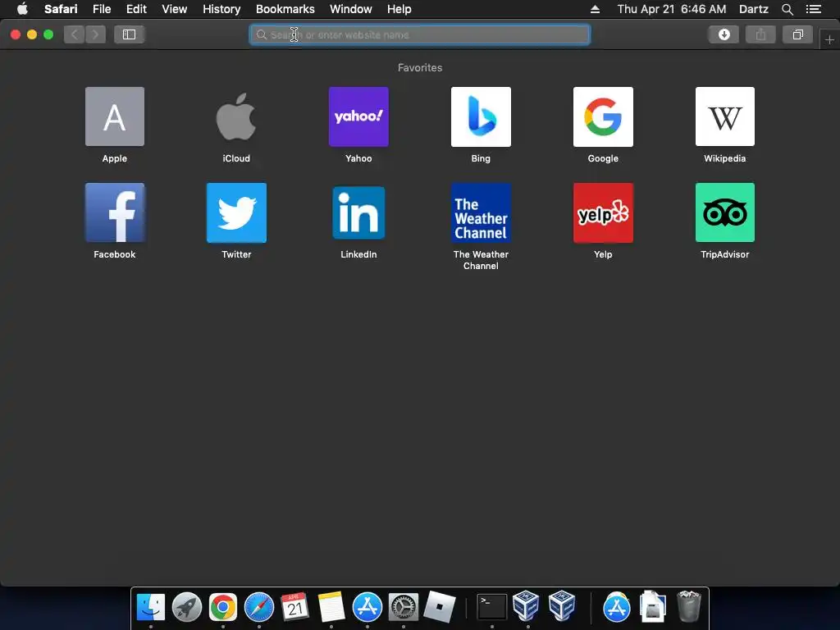Open the Trash in the Dock
This screenshot has height=630, width=840.
click(689, 607)
